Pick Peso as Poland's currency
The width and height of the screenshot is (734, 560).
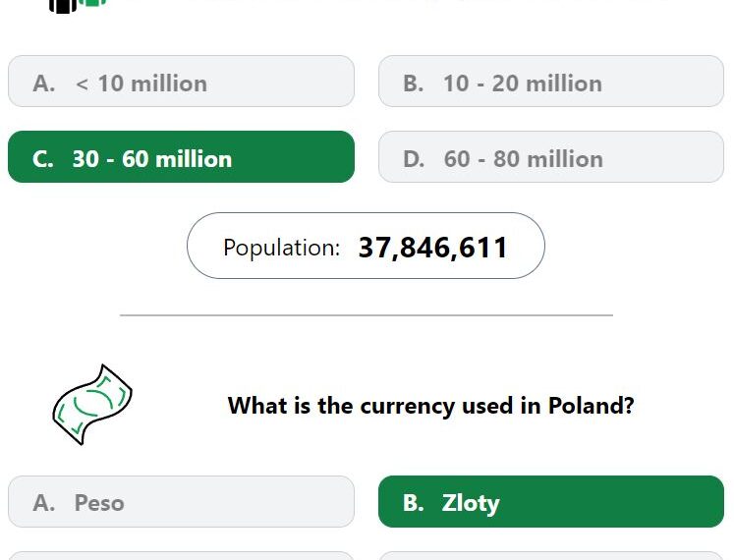tap(181, 502)
